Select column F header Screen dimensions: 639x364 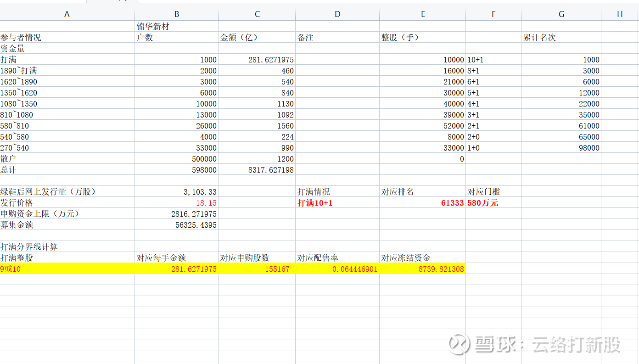pos(493,14)
